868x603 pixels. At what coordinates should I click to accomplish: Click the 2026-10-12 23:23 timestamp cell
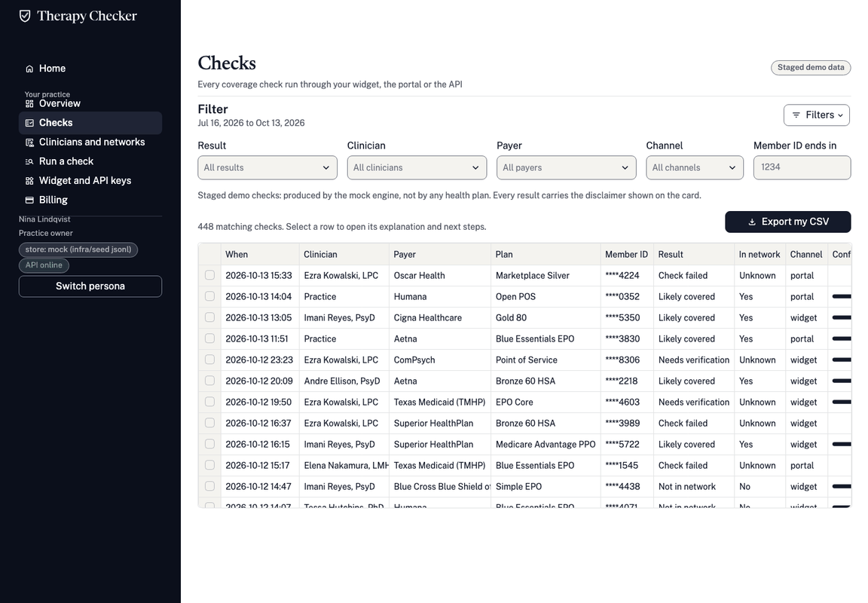[259, 360]
